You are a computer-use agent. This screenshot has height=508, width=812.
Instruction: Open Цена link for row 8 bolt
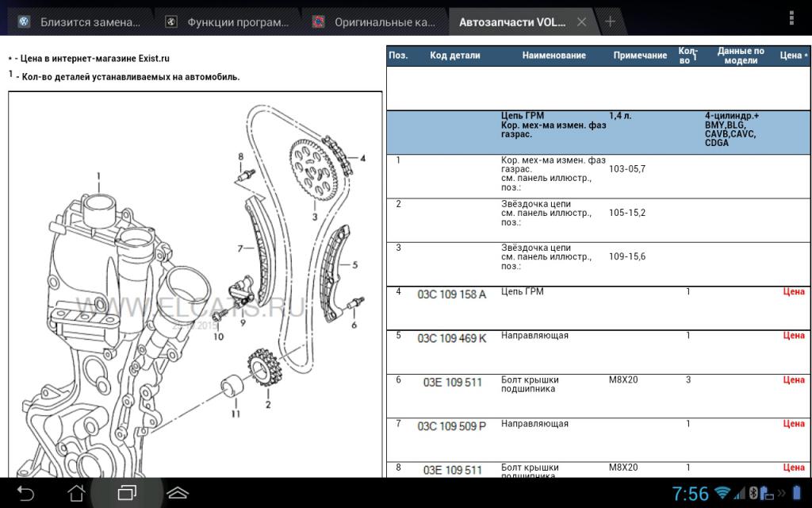[793, 467]
